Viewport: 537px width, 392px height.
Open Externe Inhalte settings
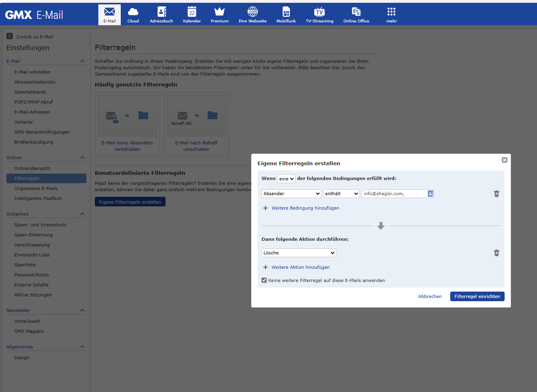(x=32, y=285)
